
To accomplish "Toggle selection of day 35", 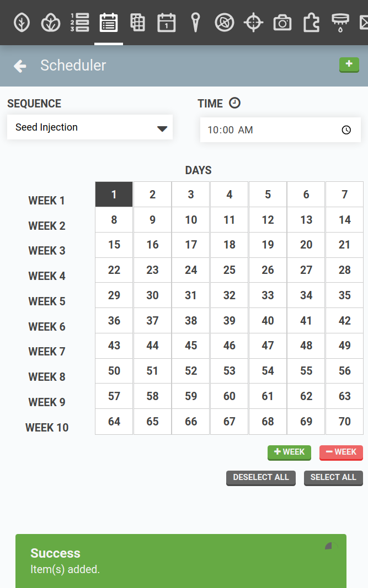I will [x=344, y=295].
